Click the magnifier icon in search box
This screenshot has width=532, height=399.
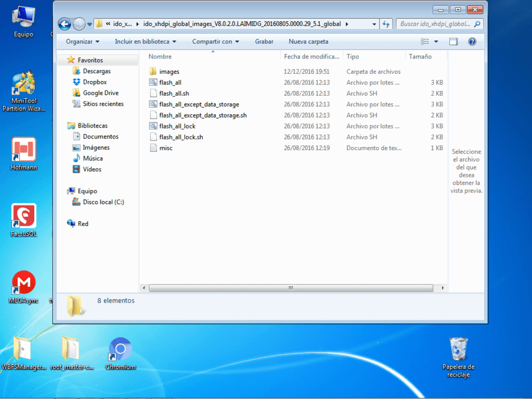[x=477, y=24]
